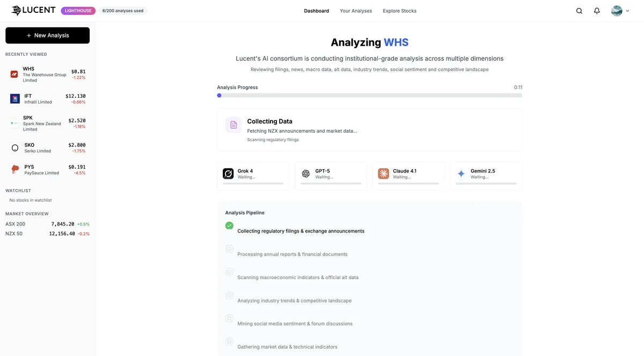The image size is (644, 356).
Task: Click the SPK price $2.520
Action: point(77,121)
